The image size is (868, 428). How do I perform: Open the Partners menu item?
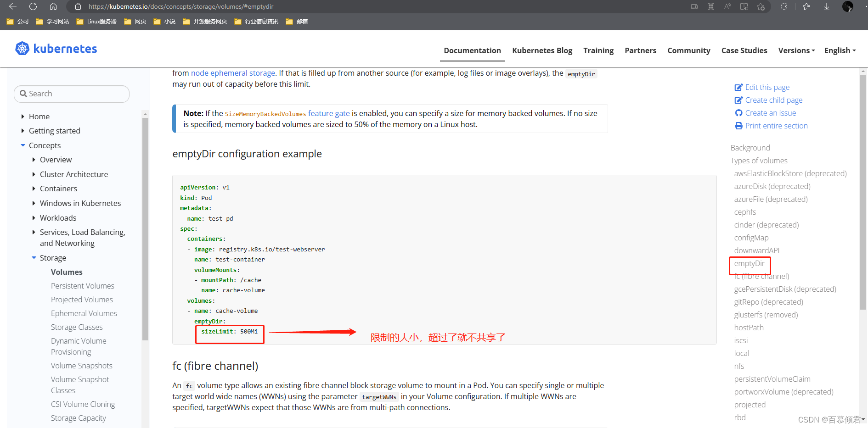click(640, 50)
